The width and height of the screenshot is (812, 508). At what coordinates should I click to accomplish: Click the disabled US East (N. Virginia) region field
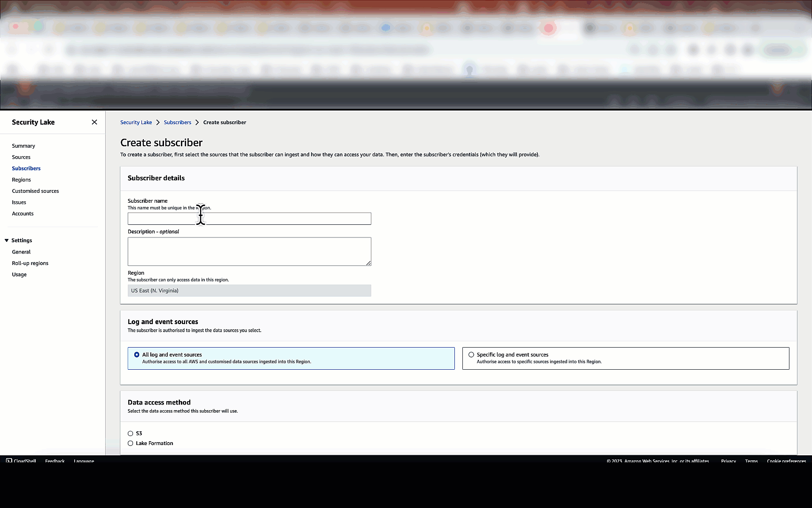[250, 291]
